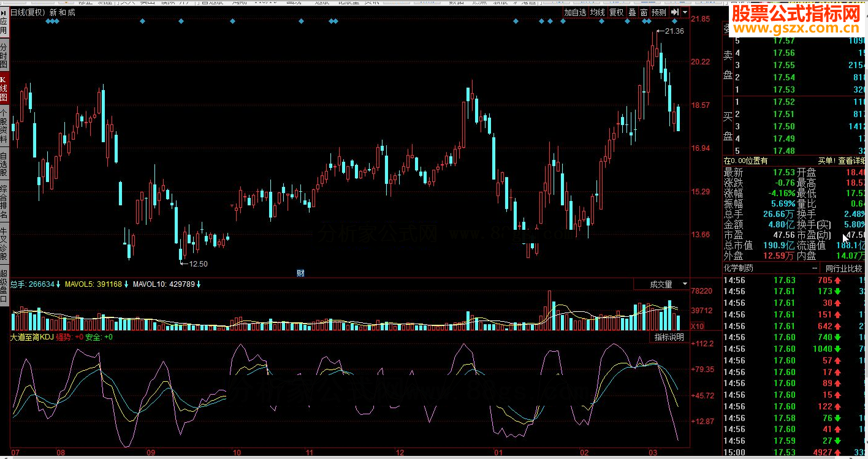Toggle the 复权 price adjustment button
The width and height of the screenshot is (868, 459).
click(616, 12)
